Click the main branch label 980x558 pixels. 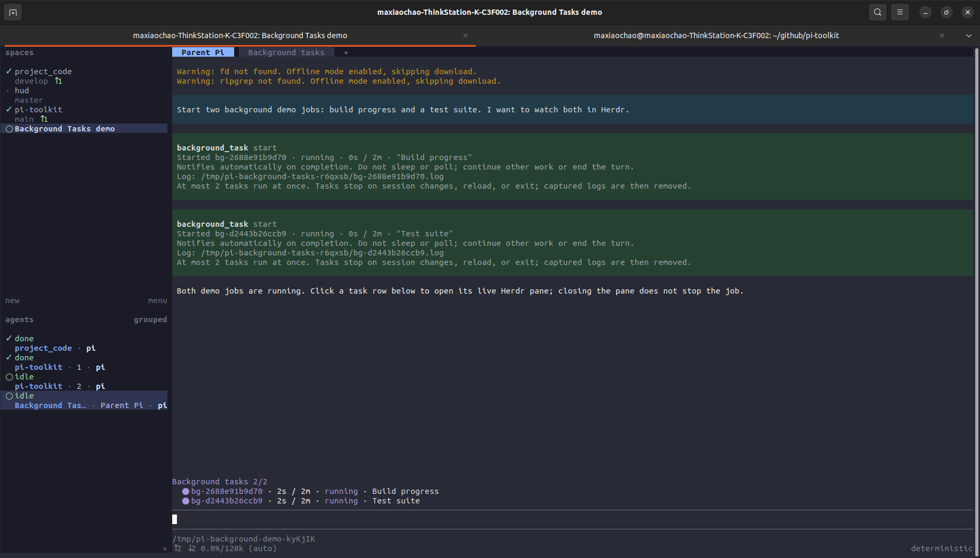(x=24, y=119)
